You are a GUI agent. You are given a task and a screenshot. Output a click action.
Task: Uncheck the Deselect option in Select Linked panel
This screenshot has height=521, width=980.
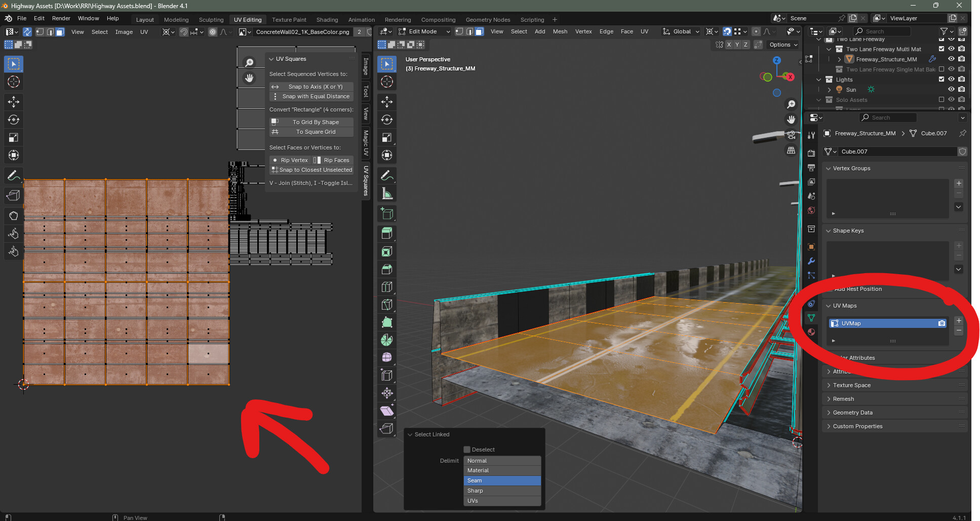(x=467, y=449)
